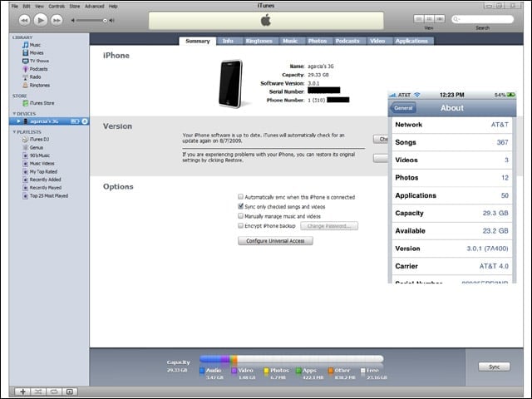Click the Sync button
This screenshot has height=399, width=532.
[494, 367]
